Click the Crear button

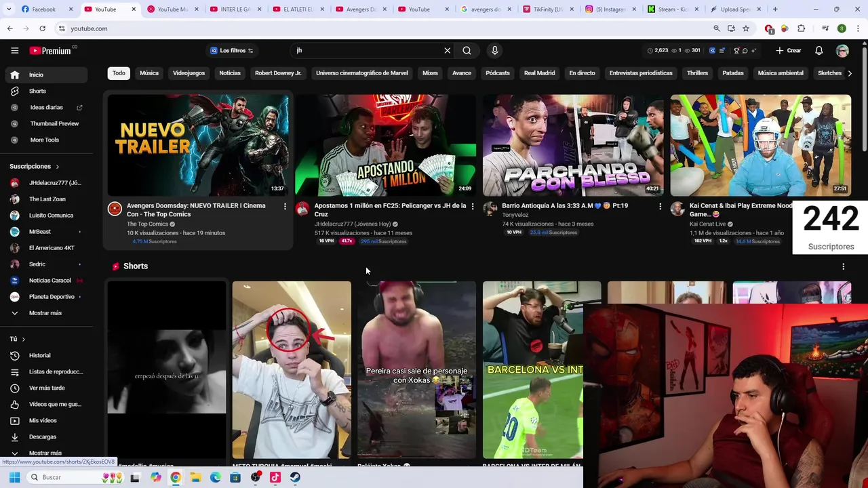(x=789, y=51)
